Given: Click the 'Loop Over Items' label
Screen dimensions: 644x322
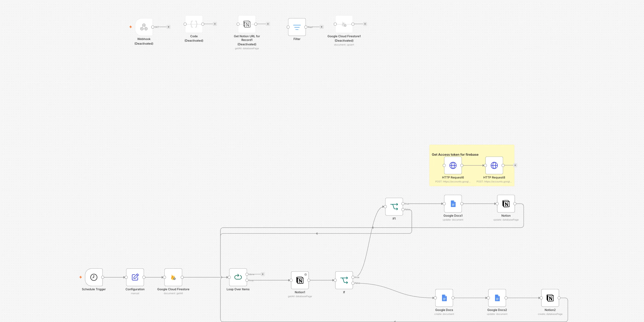Looking at the screenshot, I should coord(238,289).
